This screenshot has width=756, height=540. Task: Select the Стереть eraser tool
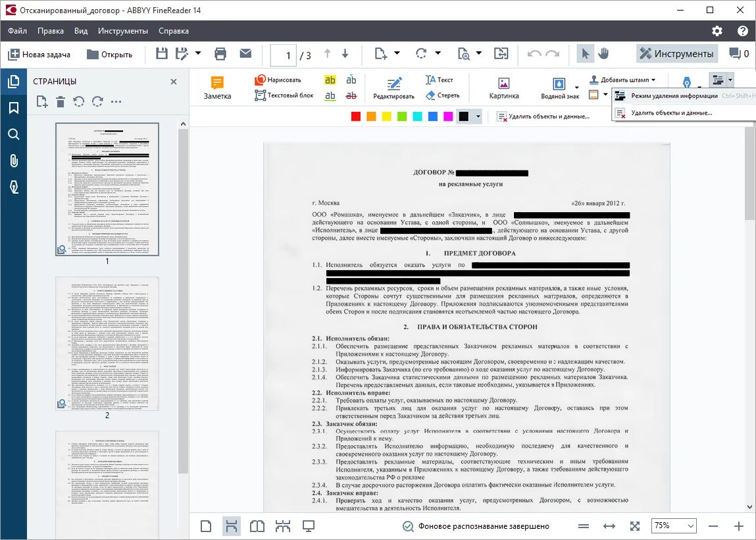[x=443, y=95]
